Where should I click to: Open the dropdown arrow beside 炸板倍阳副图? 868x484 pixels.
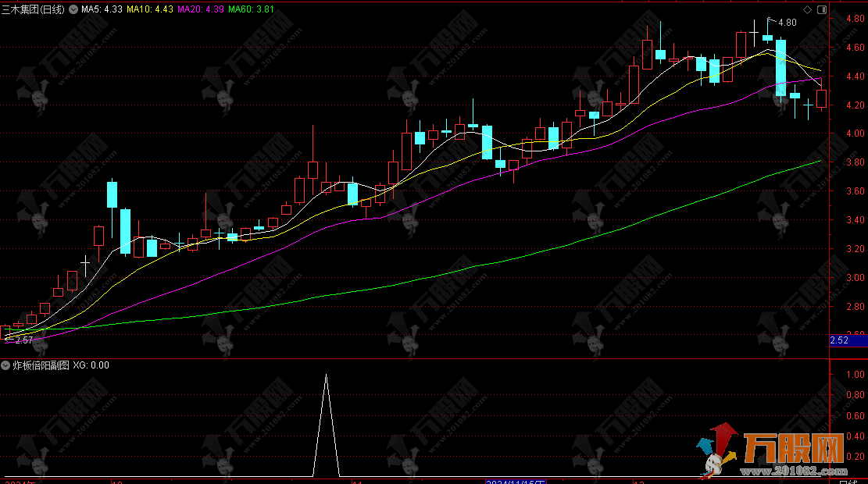(x=5, y=365)
